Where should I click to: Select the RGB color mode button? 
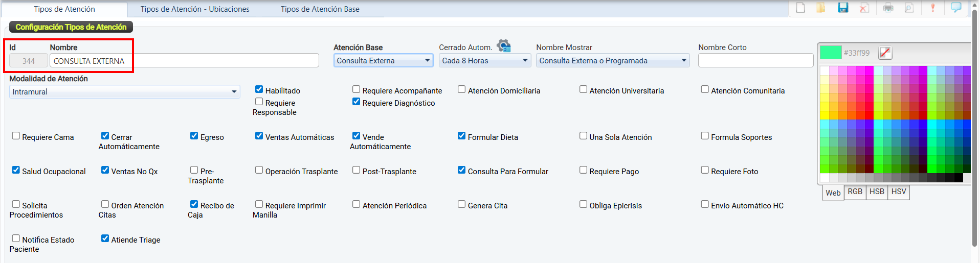855,192
